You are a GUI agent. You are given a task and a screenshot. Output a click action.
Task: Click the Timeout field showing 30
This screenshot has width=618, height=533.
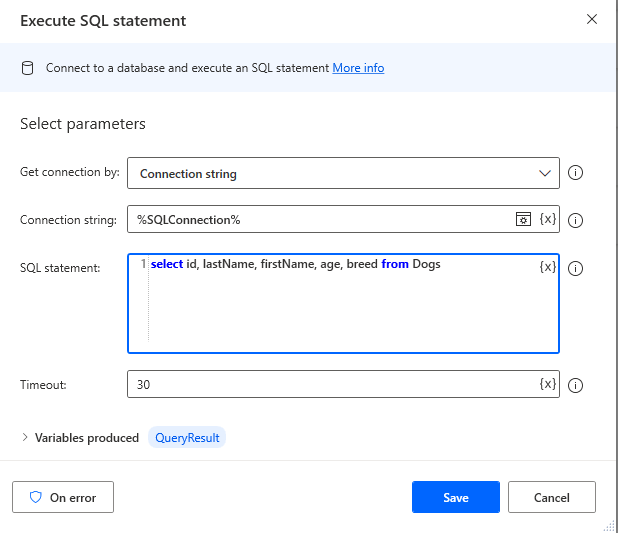(330, 384)
